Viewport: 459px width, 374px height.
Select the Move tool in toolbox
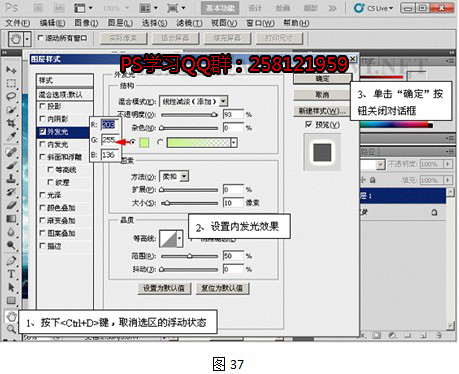[x=11, y=70]
